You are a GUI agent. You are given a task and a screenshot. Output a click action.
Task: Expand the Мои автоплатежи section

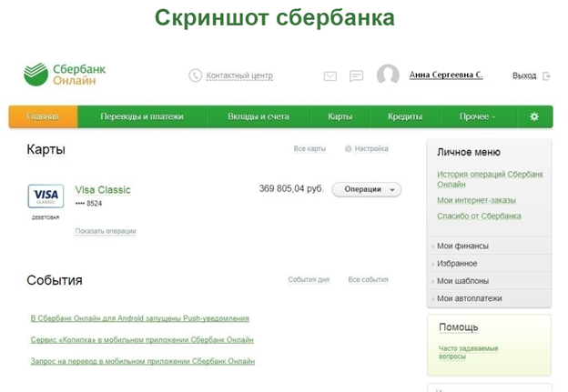click(489, 298)
